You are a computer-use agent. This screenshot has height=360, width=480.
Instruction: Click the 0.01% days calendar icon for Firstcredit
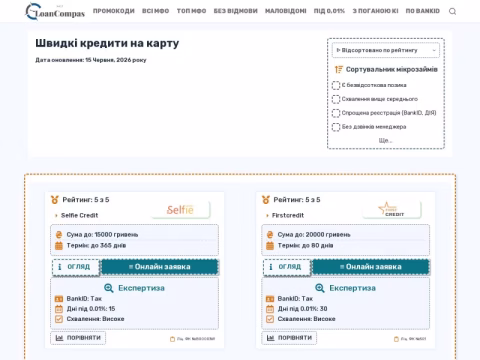270,309
